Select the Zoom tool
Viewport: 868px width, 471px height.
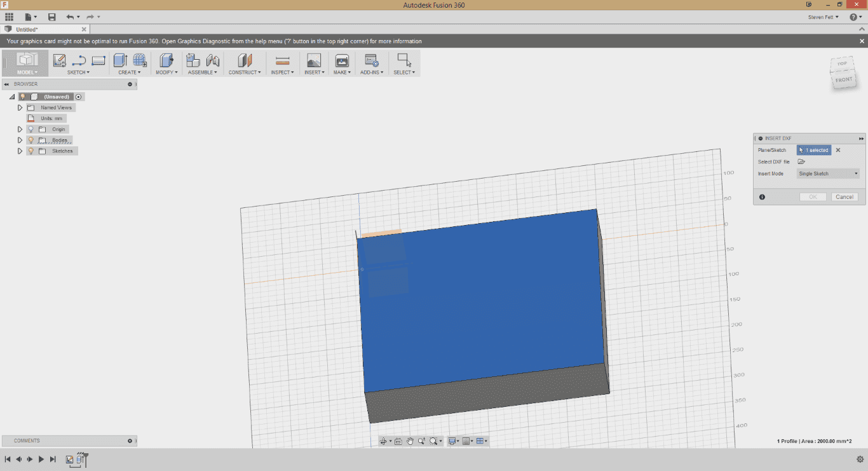[x=421, y=441]
